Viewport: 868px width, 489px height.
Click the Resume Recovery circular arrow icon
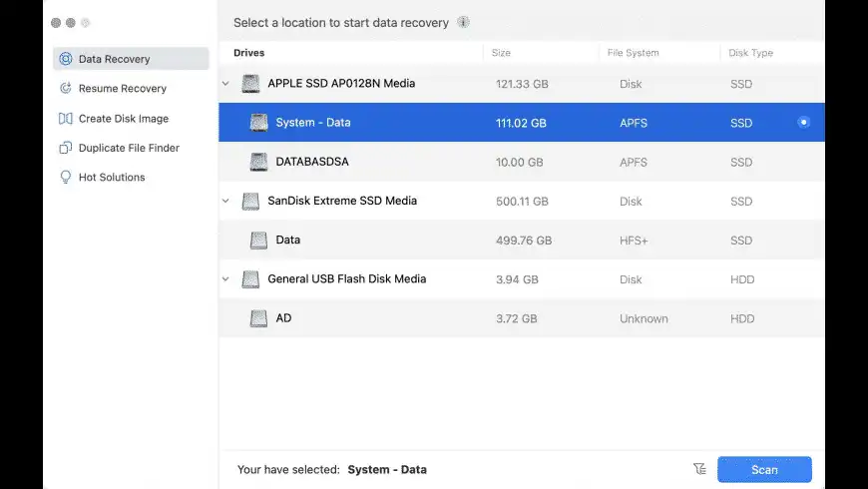pos(65,88)
